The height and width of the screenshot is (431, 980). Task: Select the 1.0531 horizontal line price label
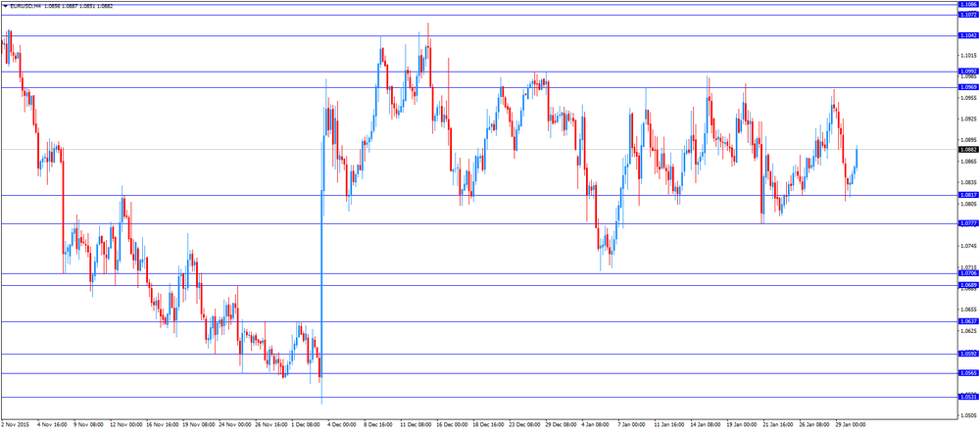tap(968, 397)
